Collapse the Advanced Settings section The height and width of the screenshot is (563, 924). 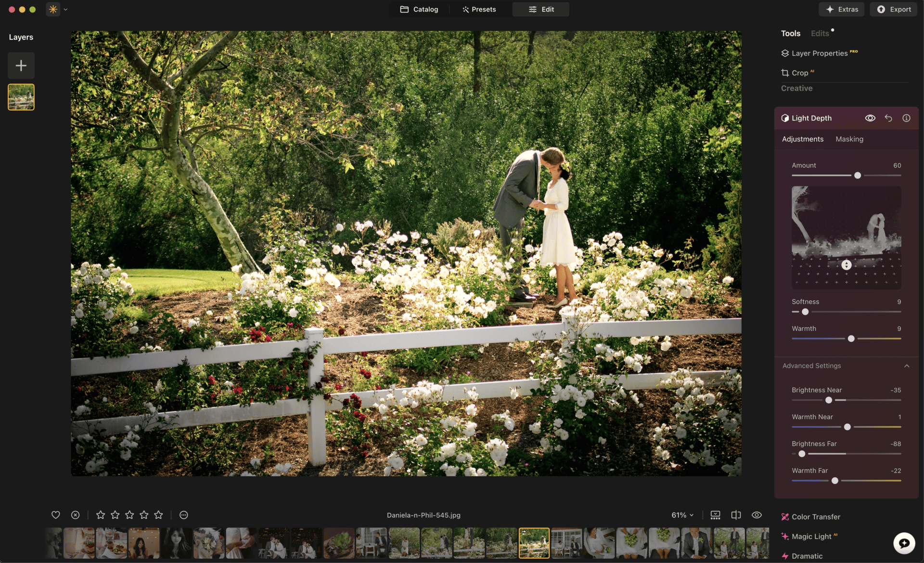coord(907,366)
